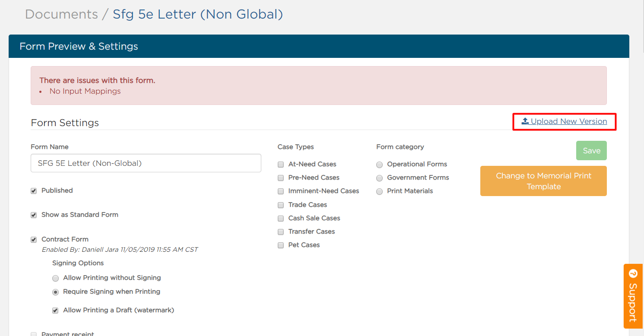Uncheck the Published checkbox

(34, 190)
